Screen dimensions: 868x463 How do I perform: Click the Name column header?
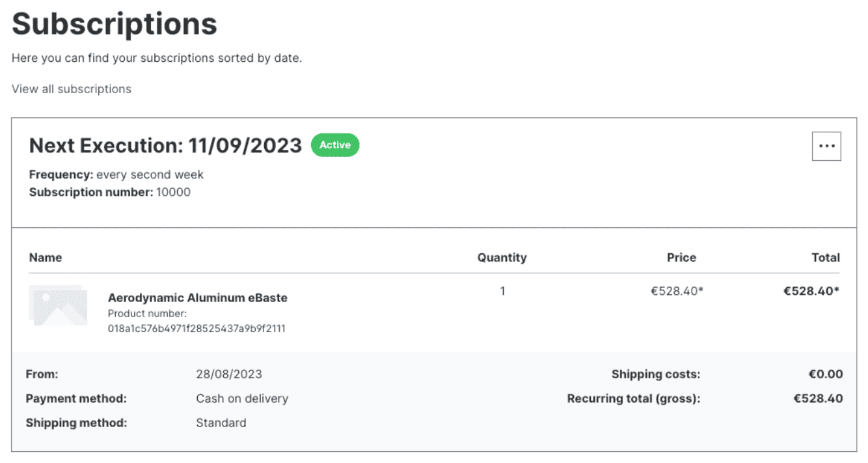click(46, 257)
